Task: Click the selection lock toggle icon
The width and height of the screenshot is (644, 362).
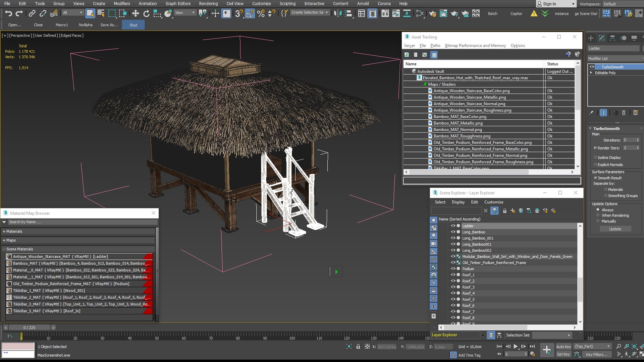Action: [358, 347]
